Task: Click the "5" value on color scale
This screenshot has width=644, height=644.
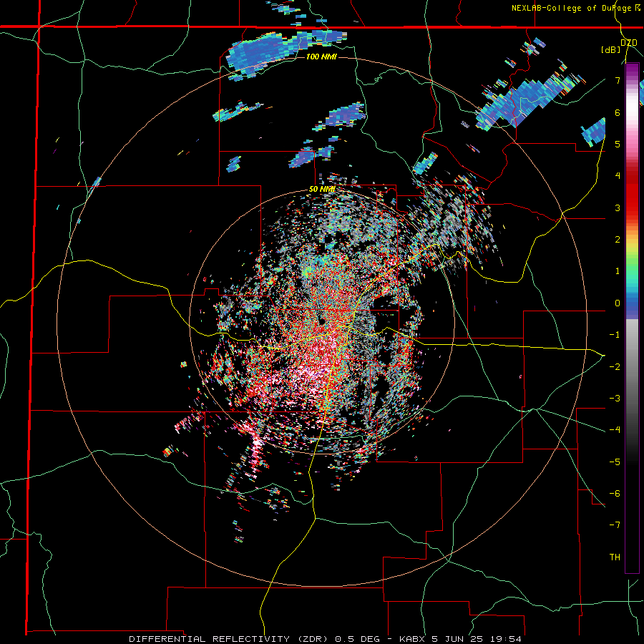Action: coord(618,144)
